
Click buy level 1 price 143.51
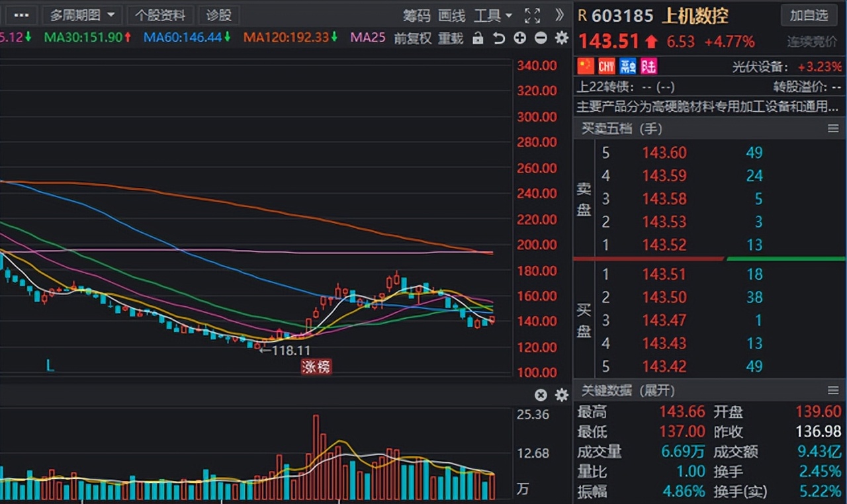coord(664,274)
